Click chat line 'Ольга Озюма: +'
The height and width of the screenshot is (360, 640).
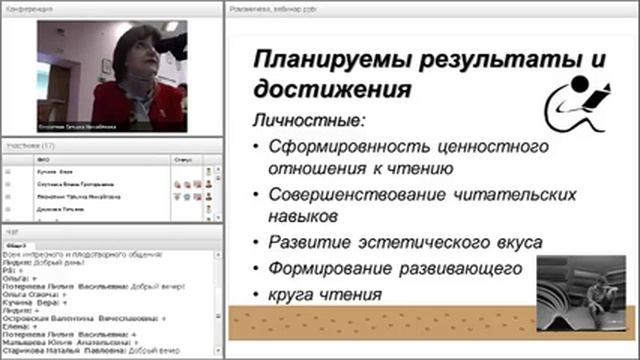click(x=34, y=294)
